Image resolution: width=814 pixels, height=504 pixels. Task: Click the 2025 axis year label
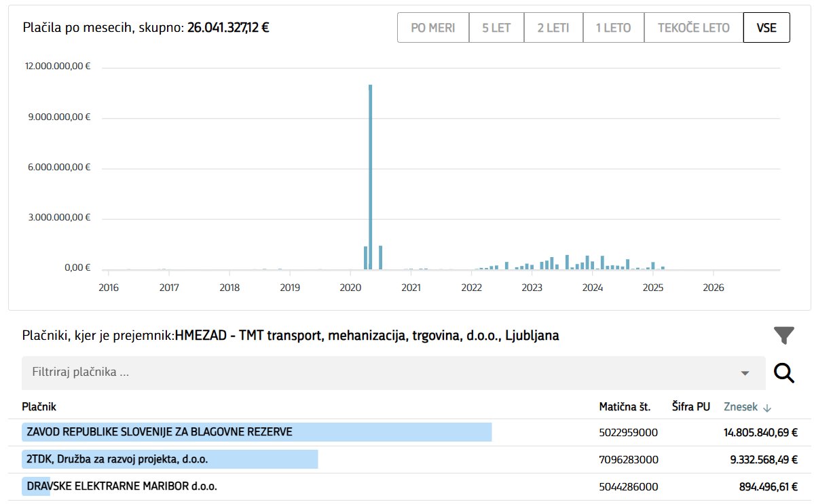pyautogui.click(x=653, y=288)
